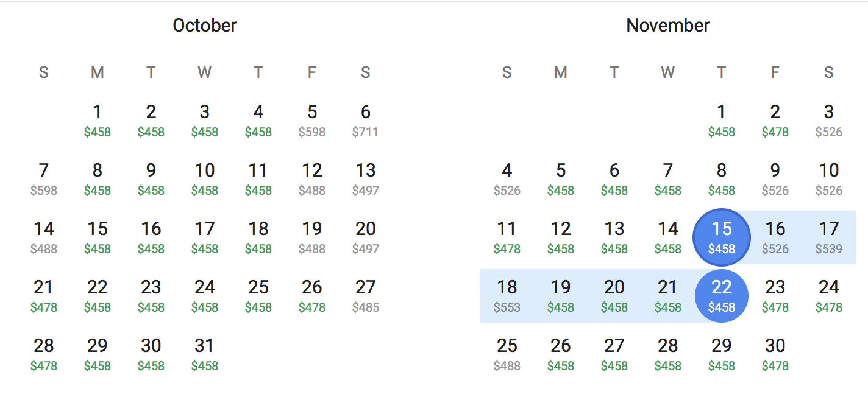Image resolution: width=868 pixels, height=414 pixels.
Task: Select November 1 date cell
Action: 721,121
